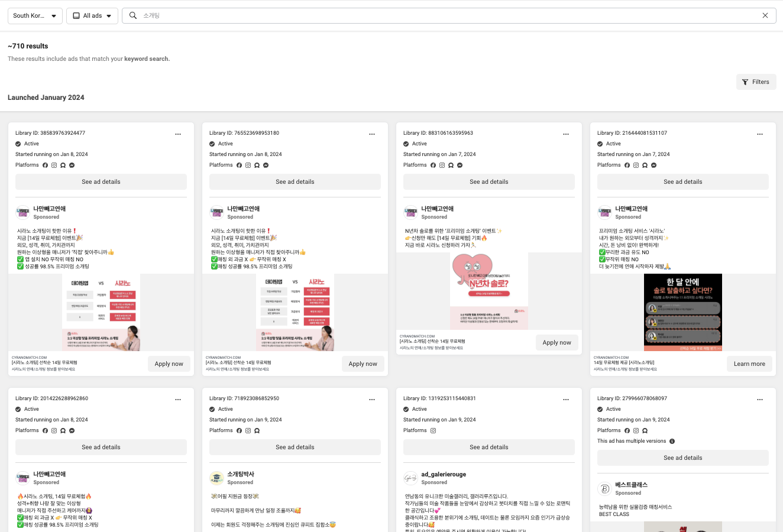Viewport: 783px width, 532px height.
Task: See ad details for ad 385839763924477
Action: (101, 182)
